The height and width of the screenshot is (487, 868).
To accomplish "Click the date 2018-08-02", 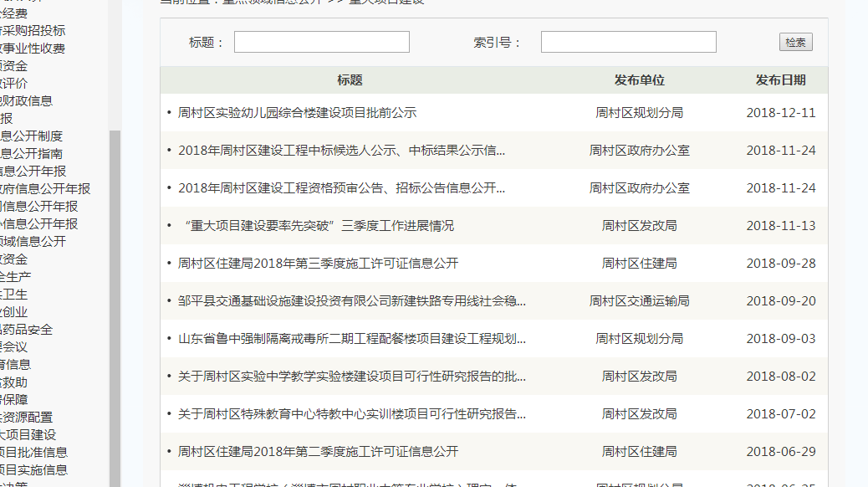I will (x=781, y=377).
